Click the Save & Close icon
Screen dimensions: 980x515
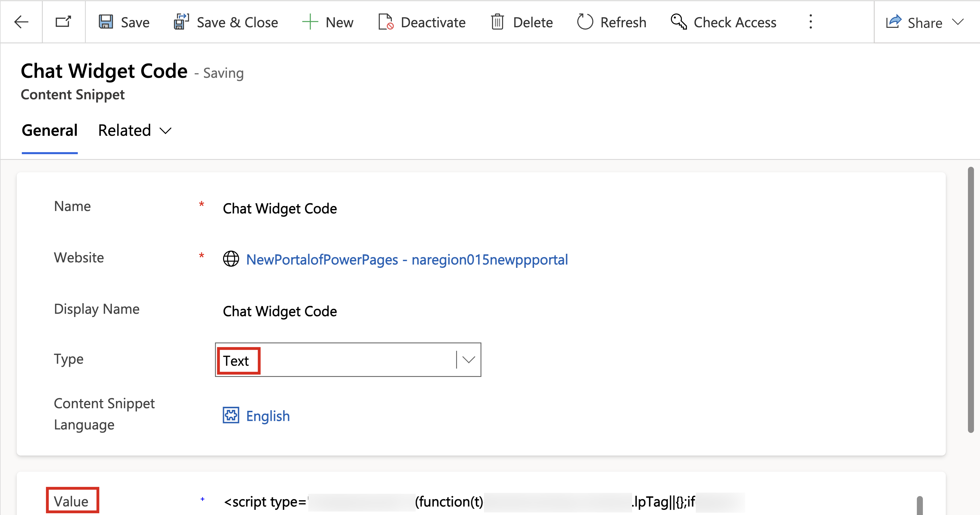point(181,22)
